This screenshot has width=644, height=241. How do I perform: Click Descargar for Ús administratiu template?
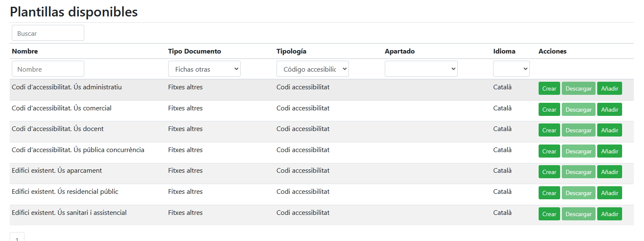pos(578,89)
